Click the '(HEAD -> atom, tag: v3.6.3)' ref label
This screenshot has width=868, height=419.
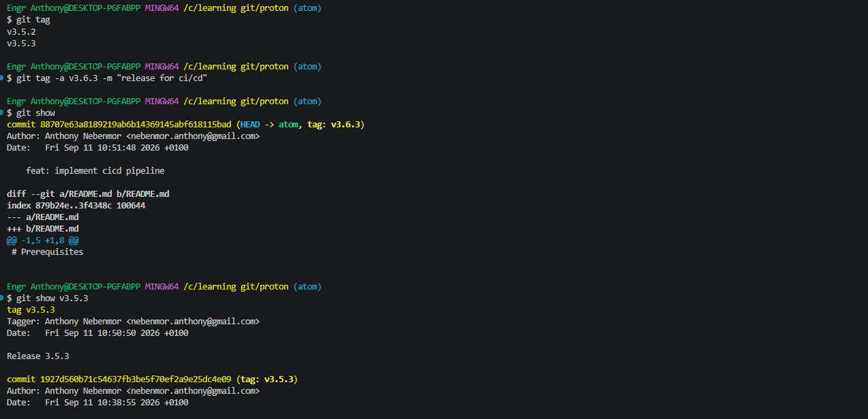(299, 124)
